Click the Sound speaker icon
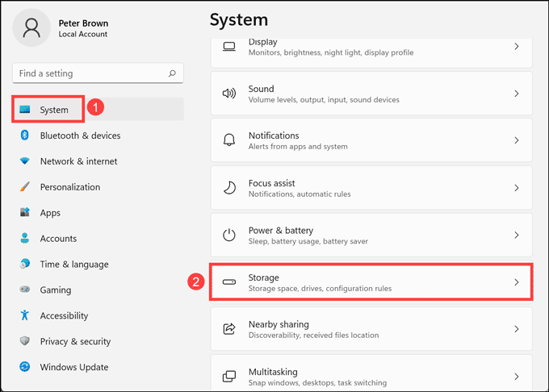The width and height of the screenshot is (549, 392). tap(229, 94)
